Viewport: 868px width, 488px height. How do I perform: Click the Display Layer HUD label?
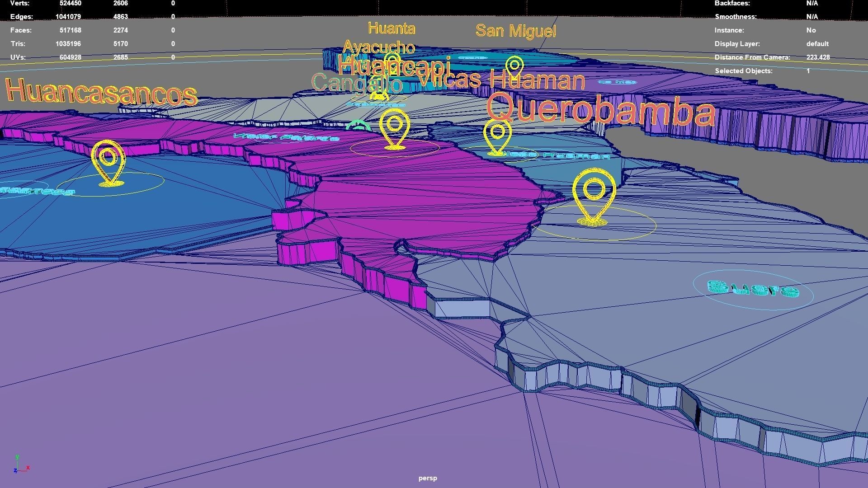point(737,44)
